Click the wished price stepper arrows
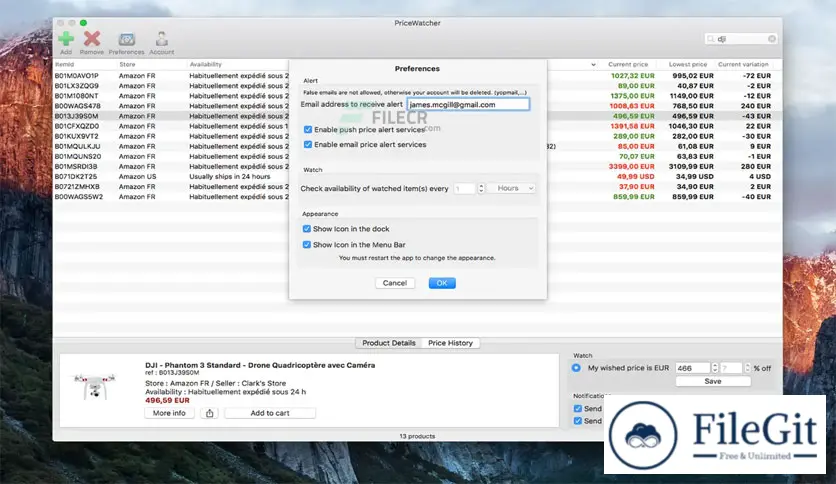Image resolution: width=836 pixels, height=484 pixels. (714, 368)
